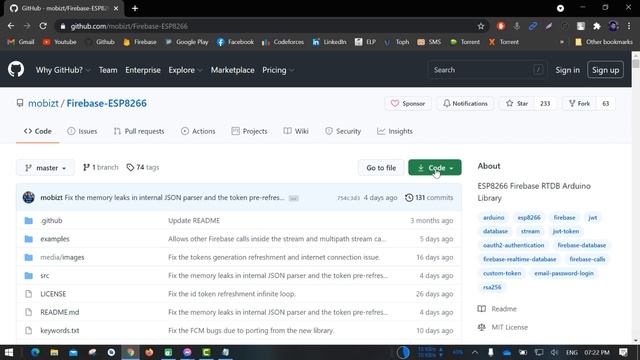Open the notification center icon
This screenshot has width=640, height=360.
(x=623, y=352)
